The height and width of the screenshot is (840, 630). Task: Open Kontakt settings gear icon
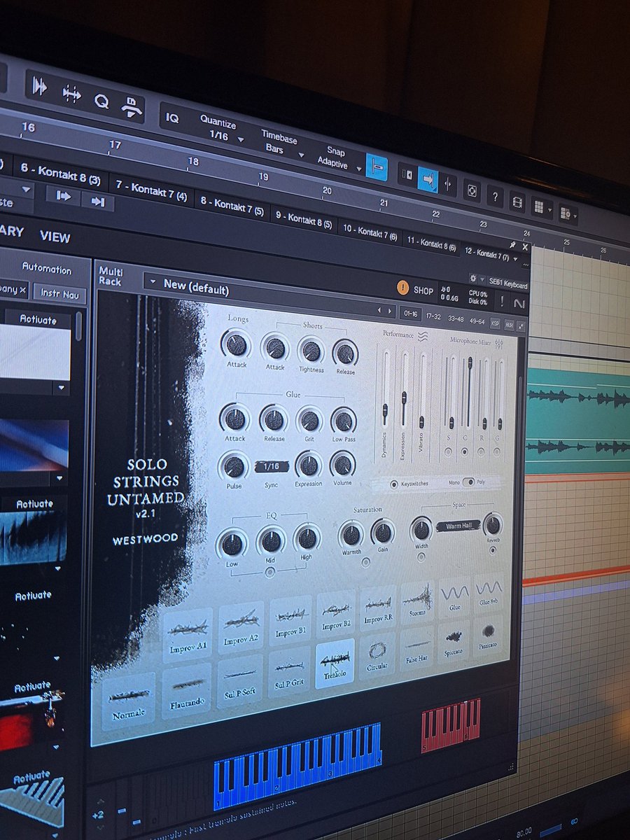point(472,279)
